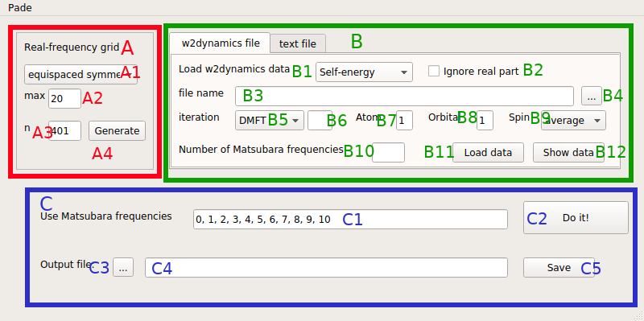644x321 pixels.
Task: Click the Number of Matsubara frequencies field
Action: tap(388, 153)
